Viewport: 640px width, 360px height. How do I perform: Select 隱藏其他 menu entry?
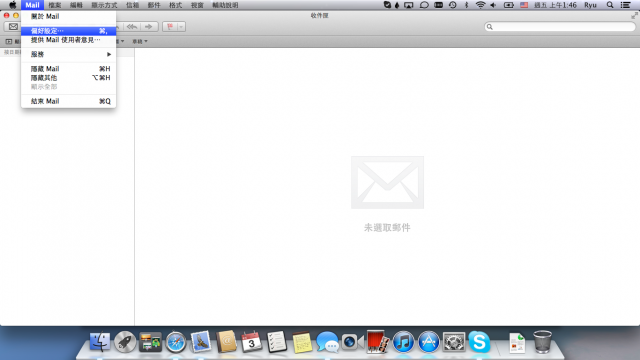pos(69,78)
